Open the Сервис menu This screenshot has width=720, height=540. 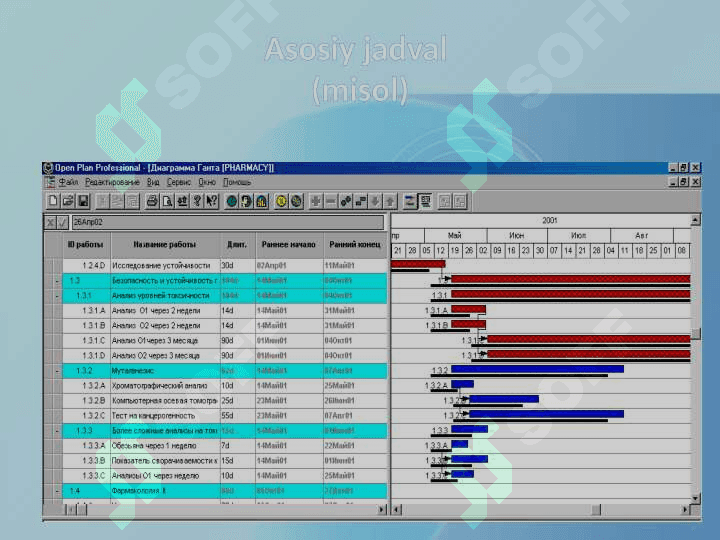coord(179,182)
